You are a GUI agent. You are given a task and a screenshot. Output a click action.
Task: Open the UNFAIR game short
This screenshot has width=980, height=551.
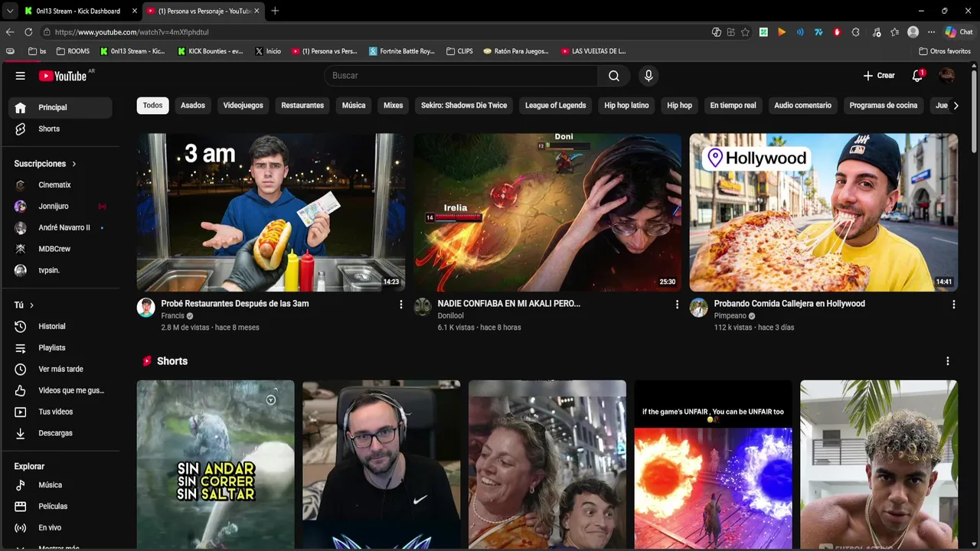[x=713, y=465]
